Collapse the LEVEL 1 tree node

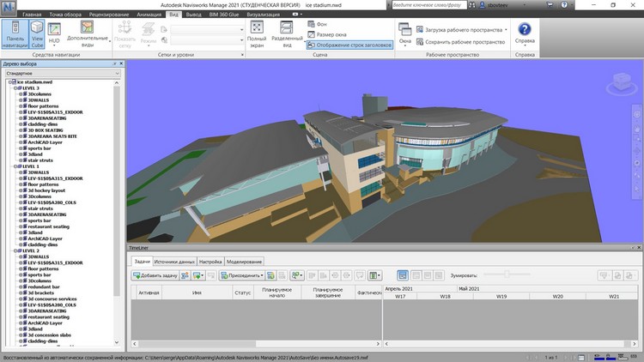15,166
